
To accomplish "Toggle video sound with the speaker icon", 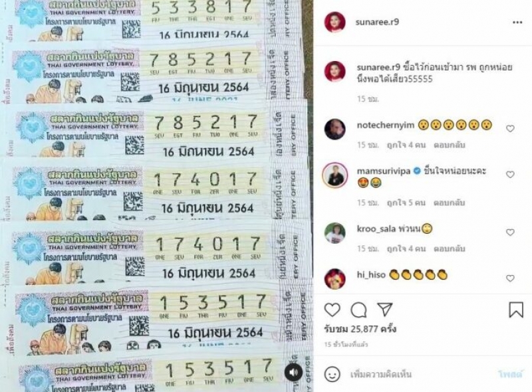I will click(x=293, y=372).
